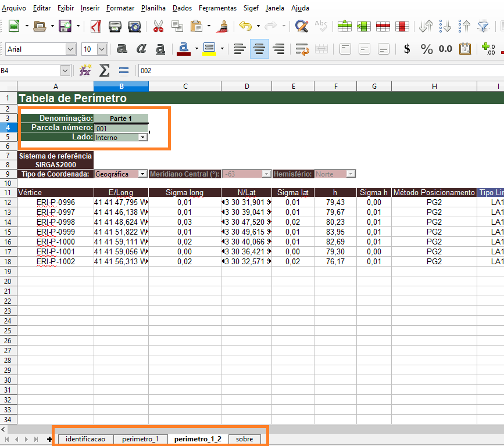Viewport: 504px width, 446px height.
Task: Switch to the identificacao sheet tab
Action: (85, 439)
